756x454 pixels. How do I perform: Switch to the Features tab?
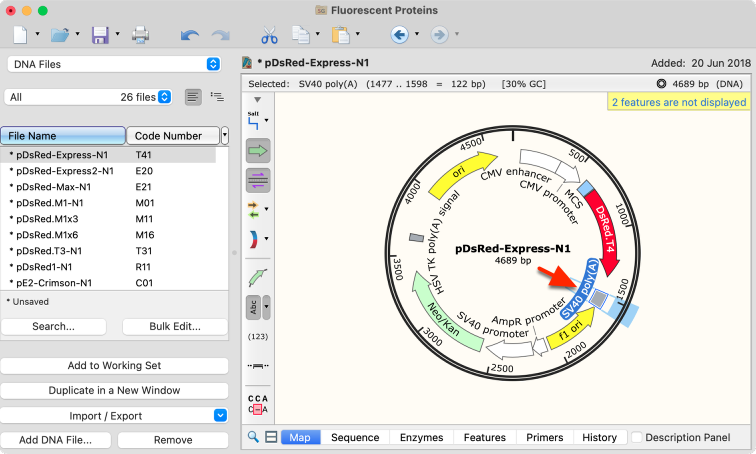click(485, 437)
